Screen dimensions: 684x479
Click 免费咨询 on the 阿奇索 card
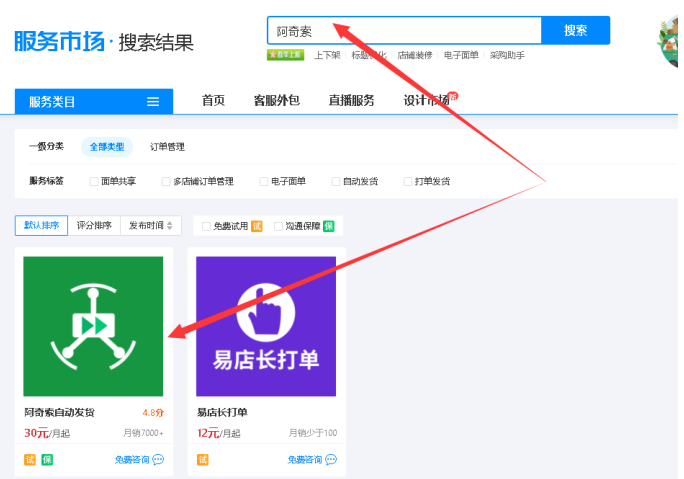coord(132,460)
